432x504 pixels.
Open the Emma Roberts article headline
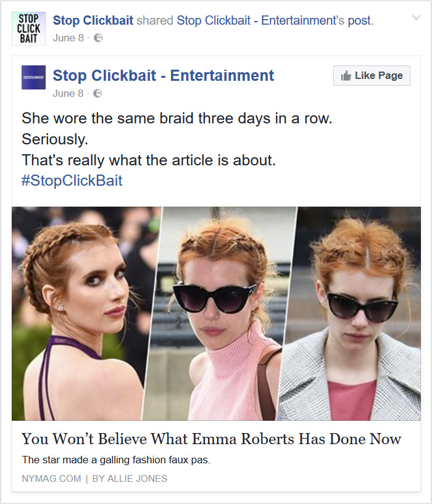click(211, 439)
